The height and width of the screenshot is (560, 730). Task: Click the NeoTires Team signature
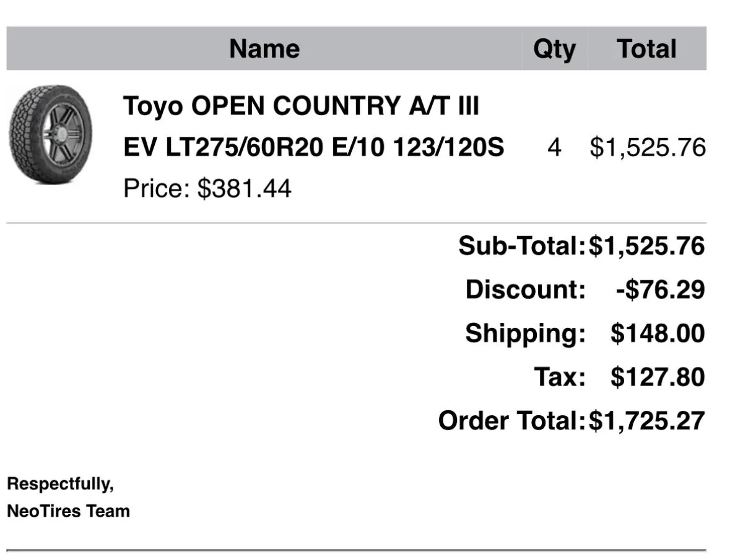pos(68,511)
